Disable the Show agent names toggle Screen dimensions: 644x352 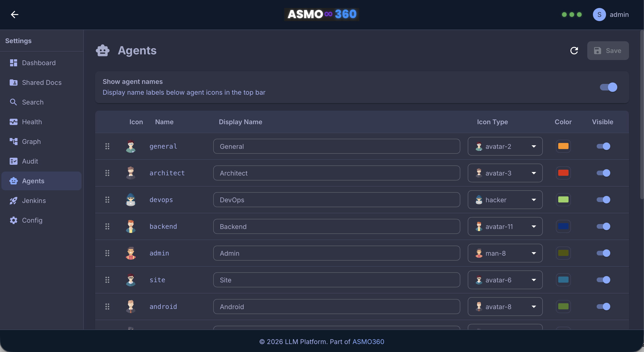coord(608,87)
